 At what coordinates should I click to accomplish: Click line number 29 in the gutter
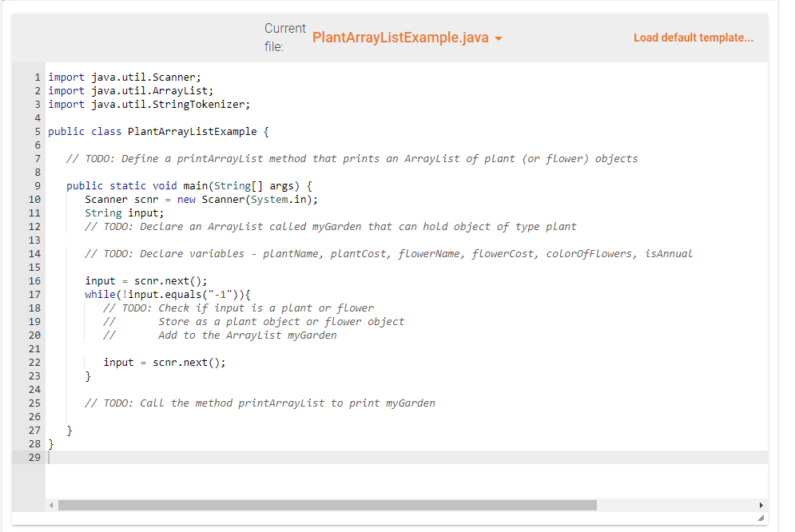(x=34, y=457)
